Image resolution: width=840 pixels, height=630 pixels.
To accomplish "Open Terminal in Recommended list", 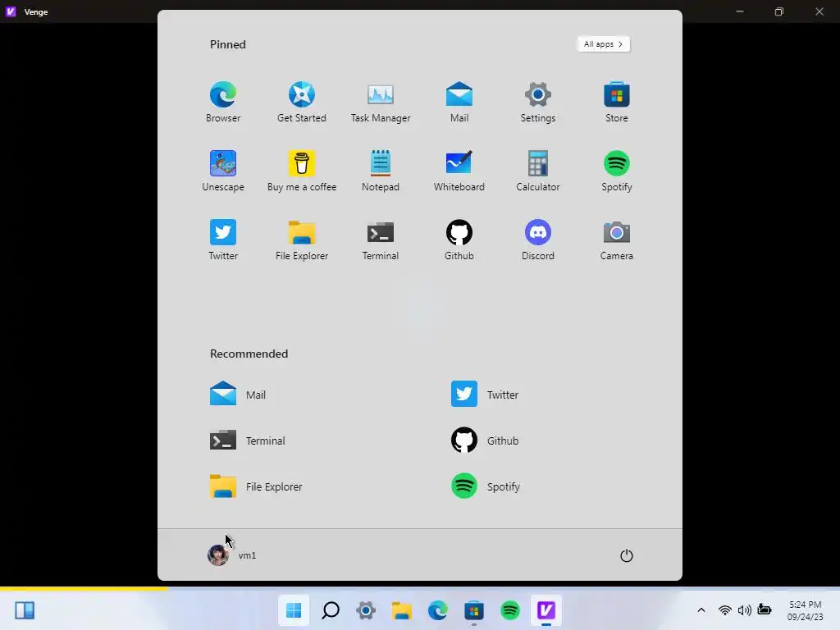I will (x=248, y=441).
